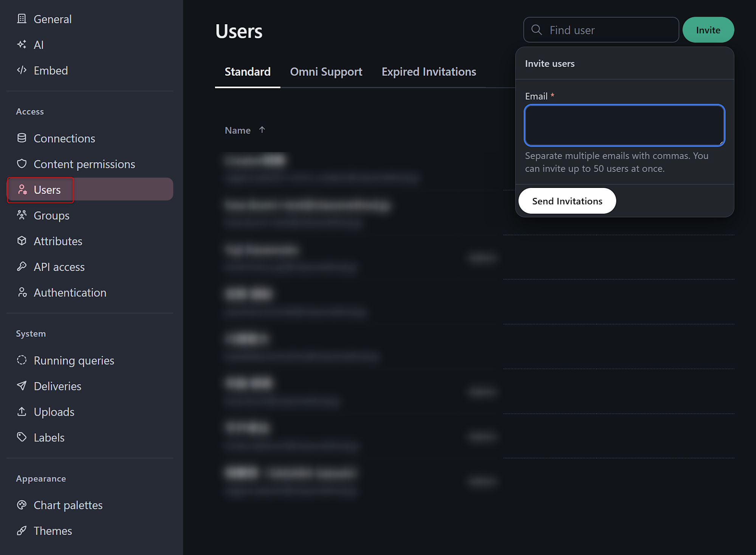The height and width of the screenshot is (555, 756).
Task: Open AI settings via sparkle icon
Action: pos(22,44)
